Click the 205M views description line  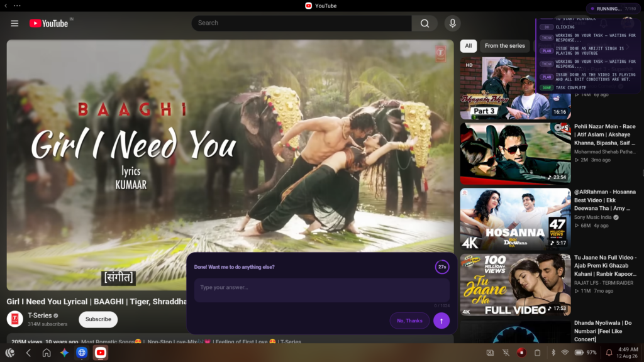coord(156,341)
